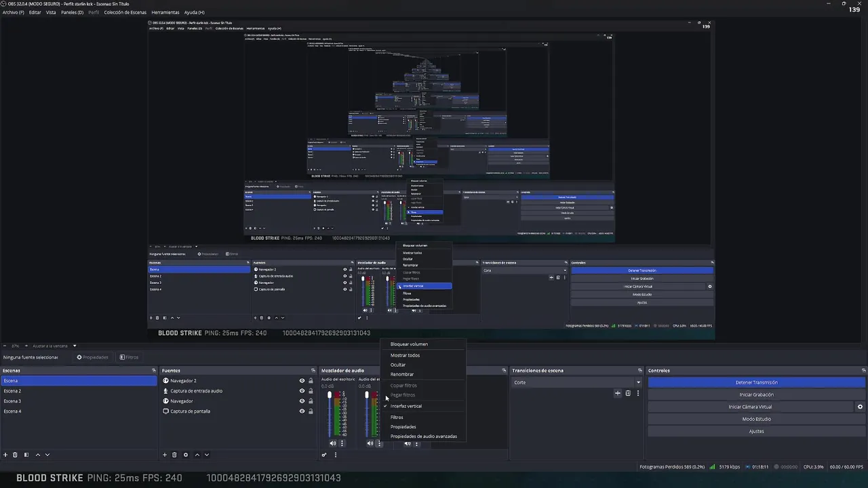This screenshot has height=488, width=868.
Task: Select the Escena 4 scene
Action: (x=79, y=411)
